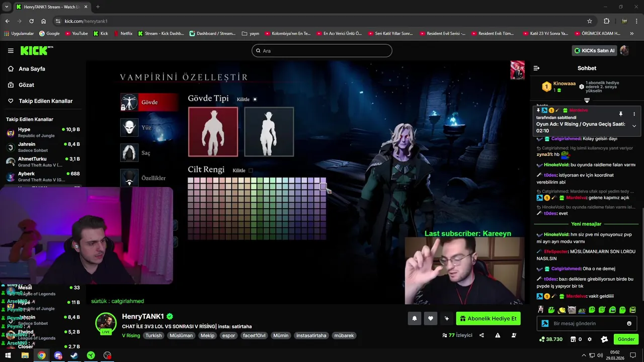Select the Saç hair category icon
644x362 pixels.
tap(129, 152)
